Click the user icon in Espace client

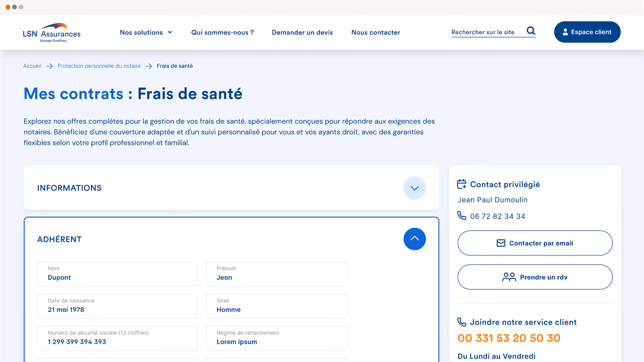tap(565, 32)
